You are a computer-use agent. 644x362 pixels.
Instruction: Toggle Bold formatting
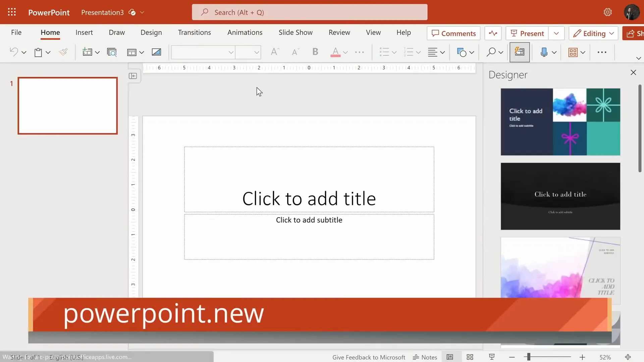tap(315, 52)
